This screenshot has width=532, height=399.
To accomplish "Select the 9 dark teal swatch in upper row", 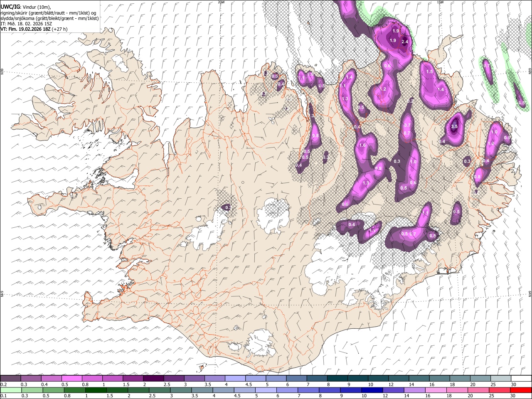I will (x=337, y=379).
